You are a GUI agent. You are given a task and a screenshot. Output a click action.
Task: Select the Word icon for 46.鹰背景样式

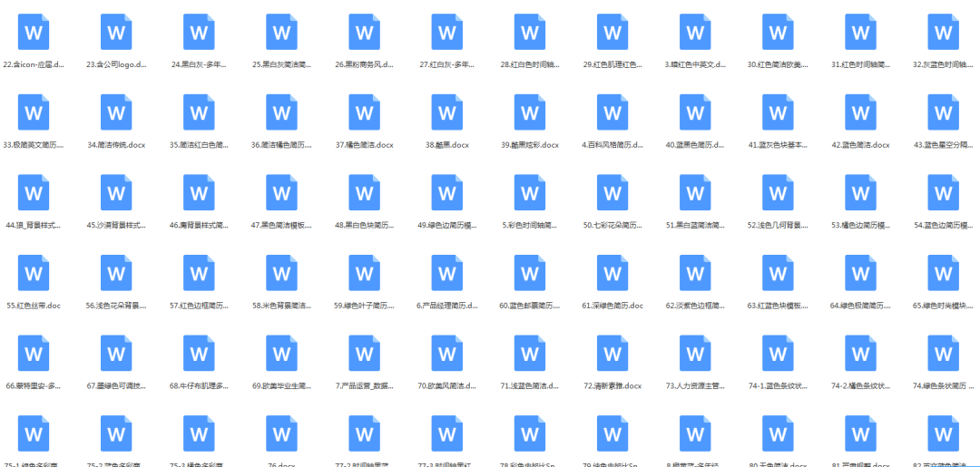point(200,192)
